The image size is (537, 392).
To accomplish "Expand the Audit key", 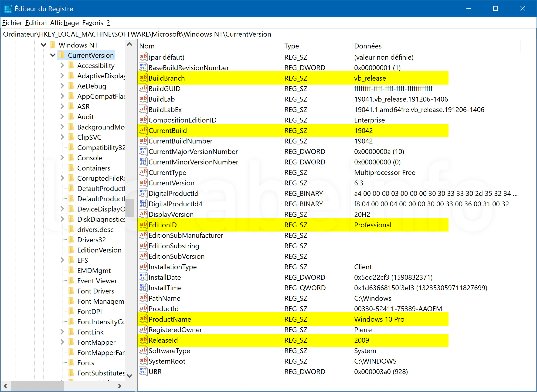I will tap(62, 116).
